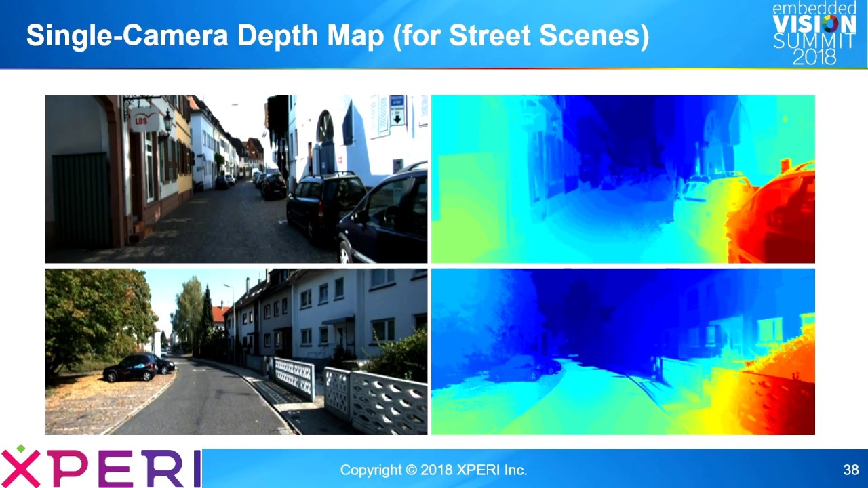The width and height of the screenshot is (868, 488).
Task: Click the blue arrow sign on the white wall
Action: pos(397,110)
